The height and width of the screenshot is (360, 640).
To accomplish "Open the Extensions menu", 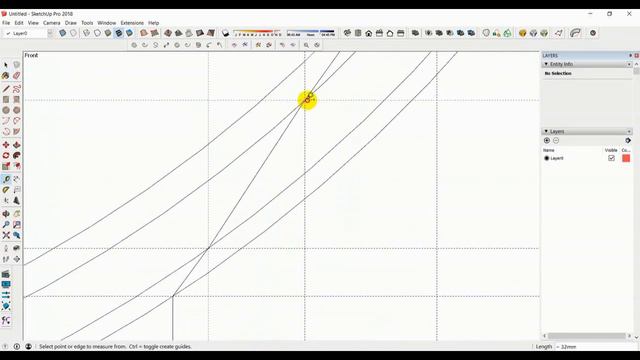I will point(132,23).
